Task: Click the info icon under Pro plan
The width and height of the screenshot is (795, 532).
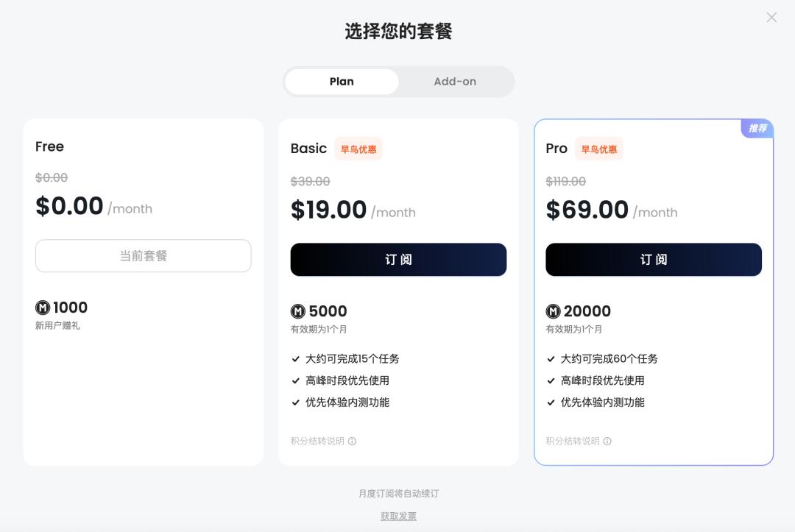Action: coord(607,441)
